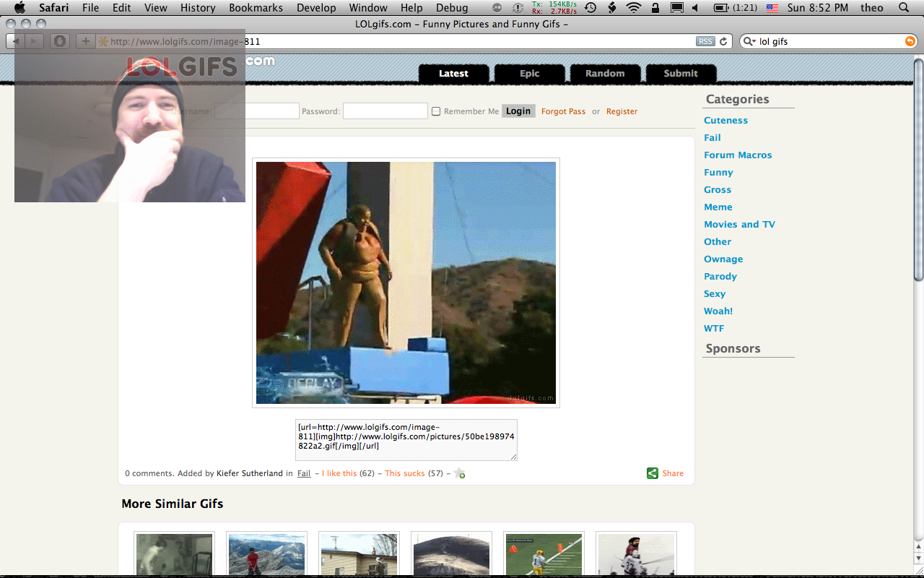Viewport: 924px width, 578px height.
Task: Open the search field magnifier dropdown
Action: (750, 42)
